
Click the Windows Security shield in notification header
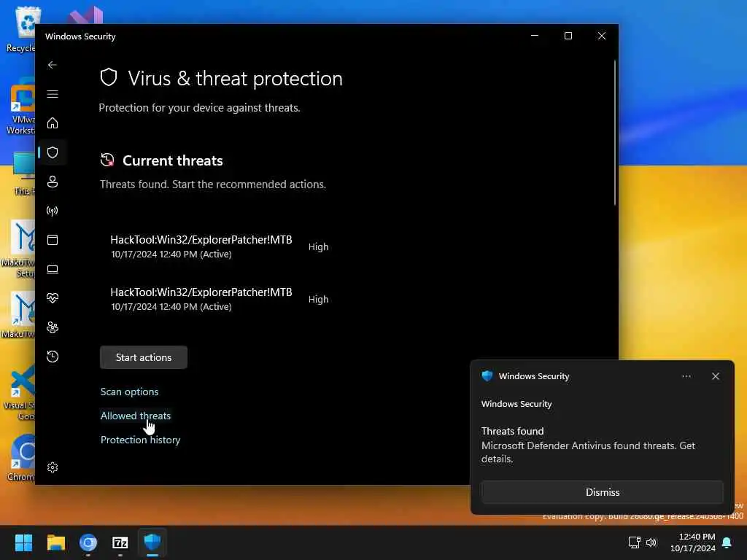coord(487,376)
